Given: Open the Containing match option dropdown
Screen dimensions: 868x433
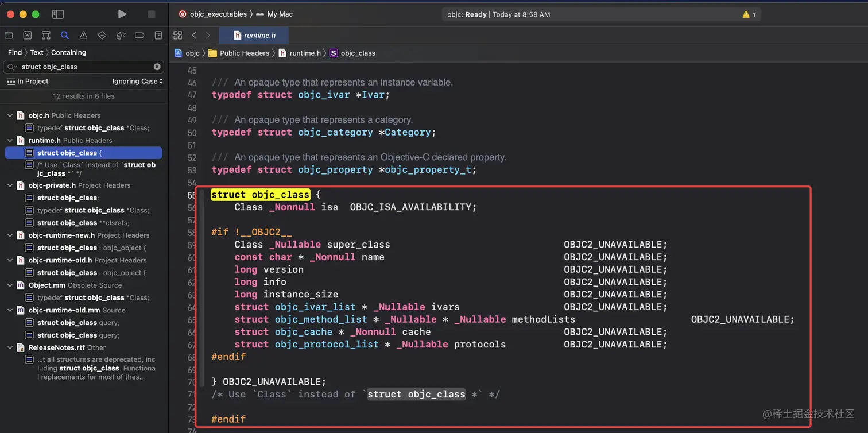Looking at the screenshot, I should pyautogui.click(x=68, y=52).
